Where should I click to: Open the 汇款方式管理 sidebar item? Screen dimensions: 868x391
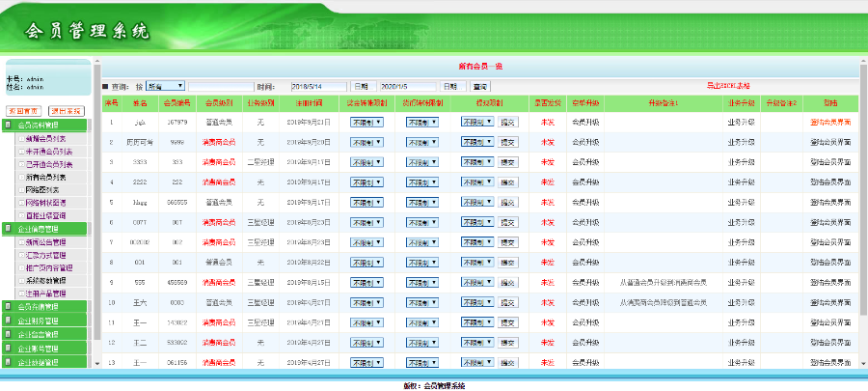45,255
